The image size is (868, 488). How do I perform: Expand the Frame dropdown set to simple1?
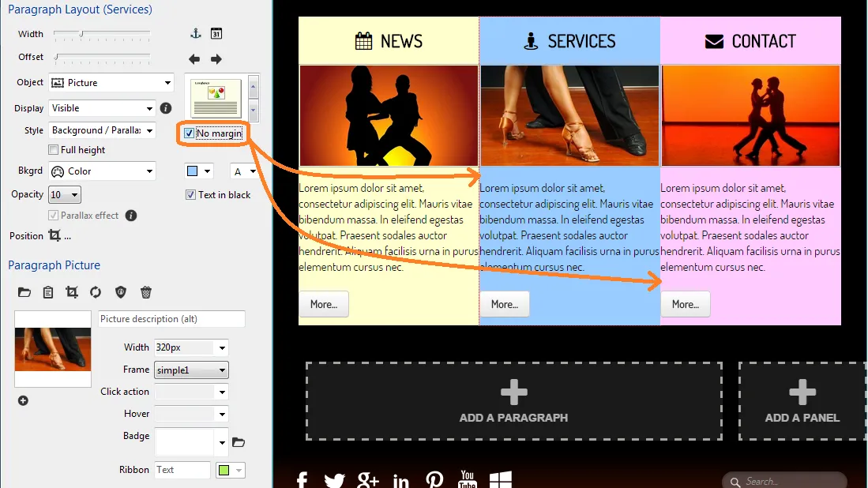click(191, 370)
